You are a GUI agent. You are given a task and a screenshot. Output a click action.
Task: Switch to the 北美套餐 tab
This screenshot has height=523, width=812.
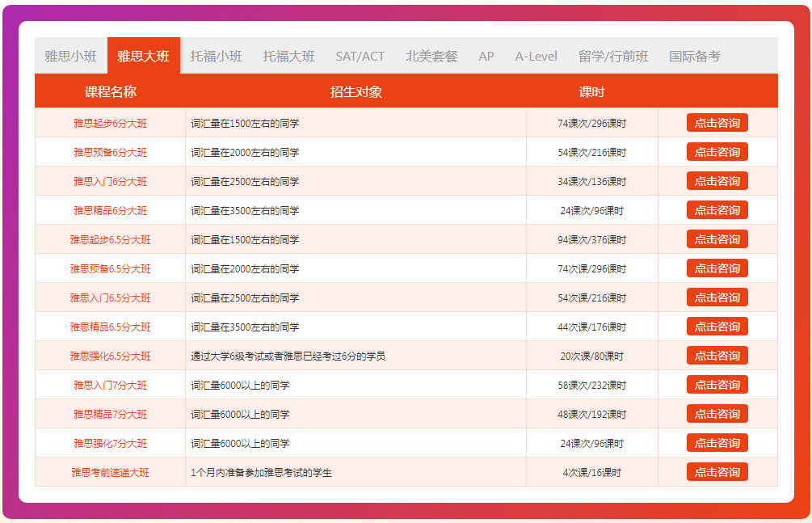(431, 57)
